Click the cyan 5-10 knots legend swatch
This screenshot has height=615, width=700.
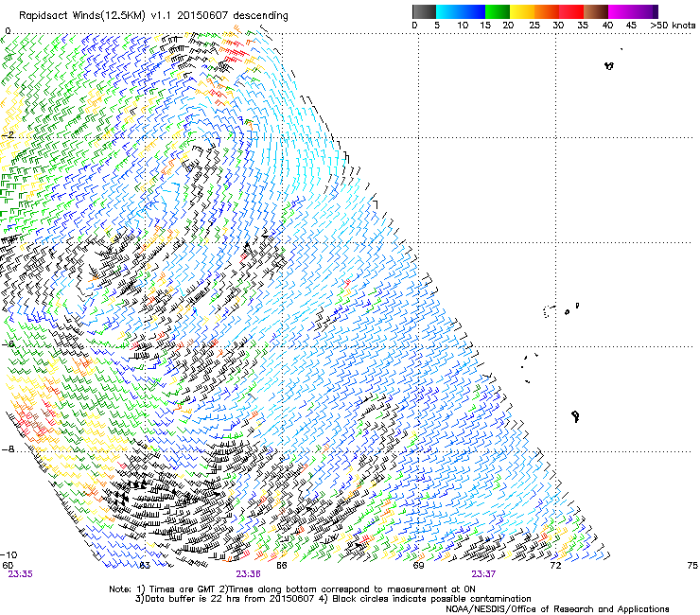pyautogui.click(x=448, y=11)
